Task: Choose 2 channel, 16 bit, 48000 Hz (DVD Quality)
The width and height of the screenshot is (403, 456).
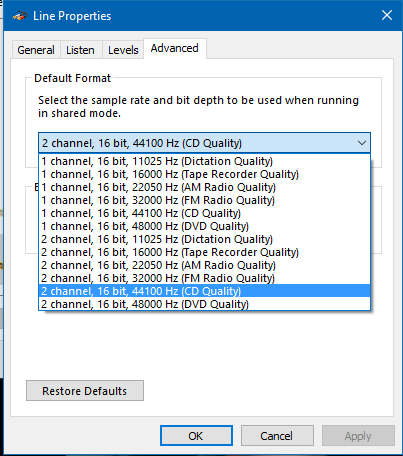Action: point(204,304)
